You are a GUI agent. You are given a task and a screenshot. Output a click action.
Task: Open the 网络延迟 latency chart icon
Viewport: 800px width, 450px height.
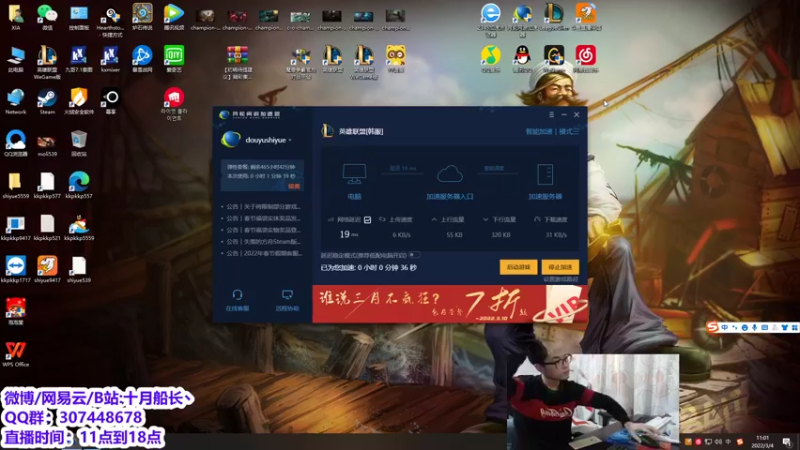[x=367, y=220]
